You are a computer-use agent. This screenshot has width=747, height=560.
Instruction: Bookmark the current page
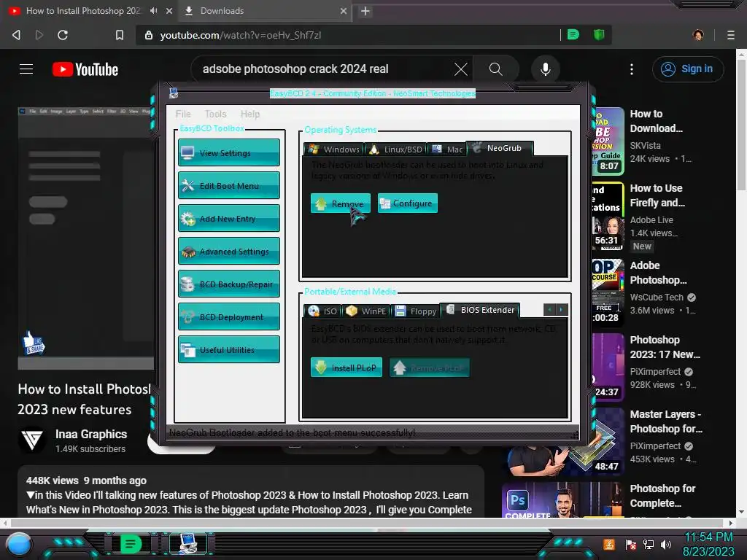pos(120,35)
